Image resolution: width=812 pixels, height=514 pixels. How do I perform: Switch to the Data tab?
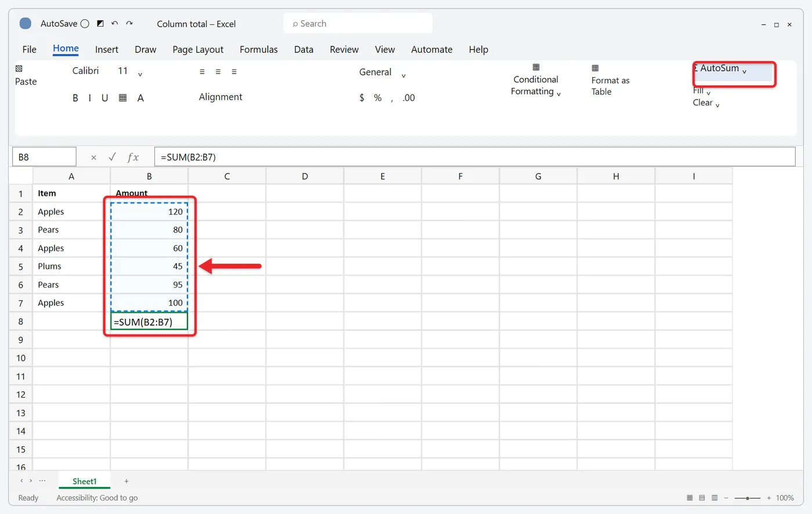point(304,50)
